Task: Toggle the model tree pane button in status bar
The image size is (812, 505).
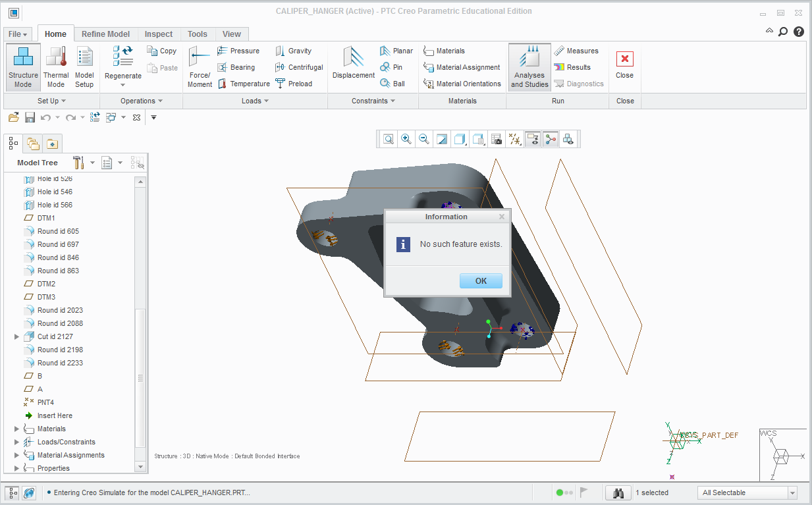Action: coord(13,492)
